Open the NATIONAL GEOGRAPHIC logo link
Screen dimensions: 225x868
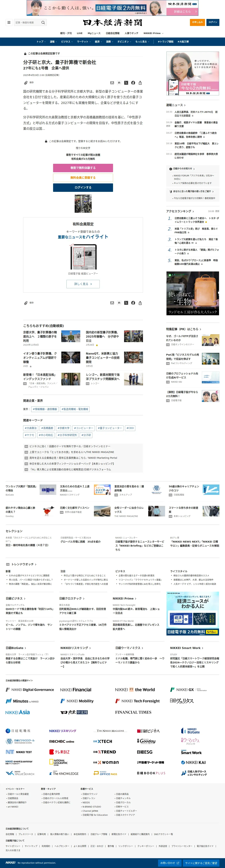(59, 762)
